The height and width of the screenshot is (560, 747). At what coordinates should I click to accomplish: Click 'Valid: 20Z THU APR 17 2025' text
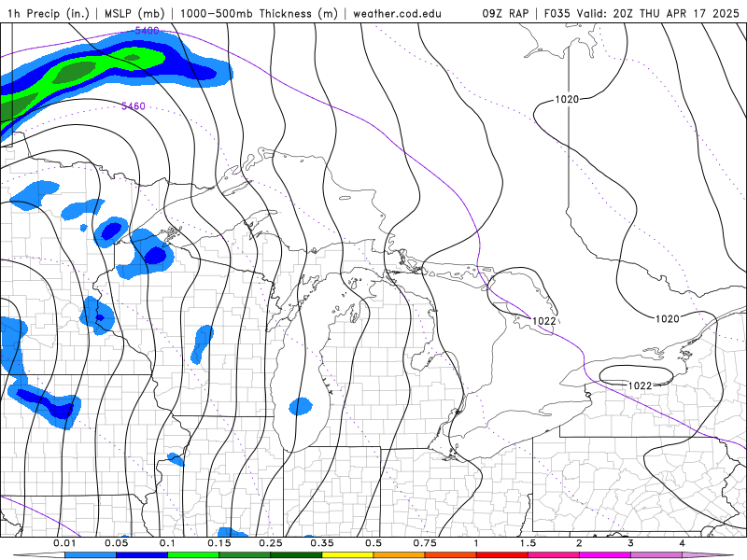(658, 13)
